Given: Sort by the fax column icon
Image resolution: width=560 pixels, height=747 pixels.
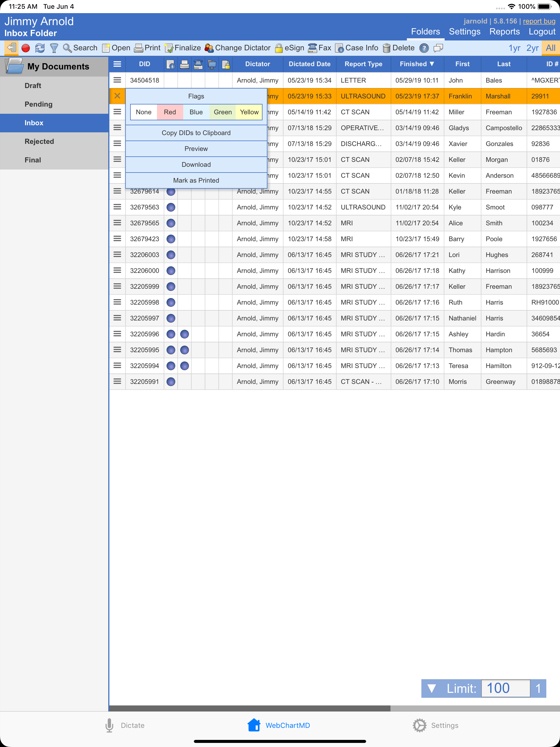Looking at the screenshot, I should click(198, 64).
